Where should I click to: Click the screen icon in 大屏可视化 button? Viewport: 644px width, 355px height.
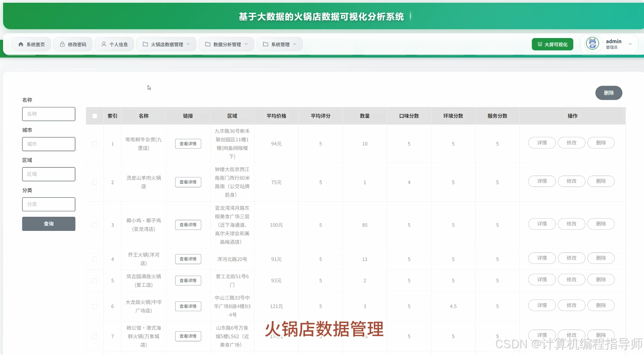540,44
